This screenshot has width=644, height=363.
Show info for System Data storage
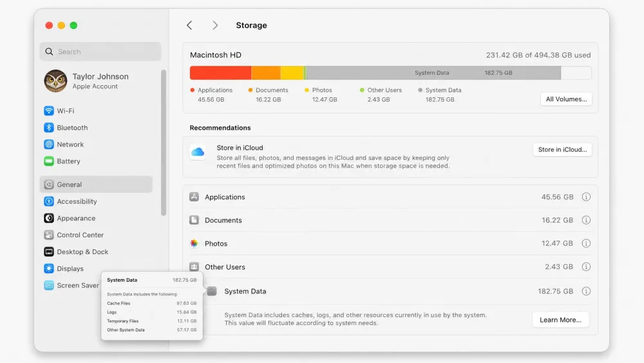click(x=586, y=291)
